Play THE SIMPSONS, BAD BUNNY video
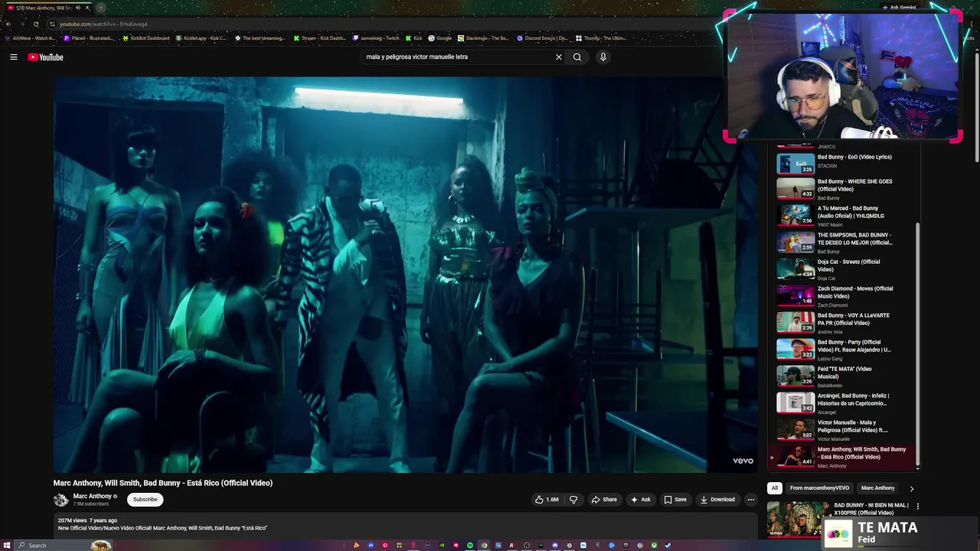Screen dimensions: 980x551 (841, 243)
